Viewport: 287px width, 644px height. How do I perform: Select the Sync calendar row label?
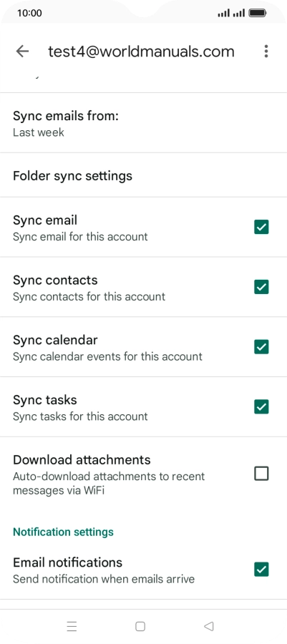tap(55, 340)
